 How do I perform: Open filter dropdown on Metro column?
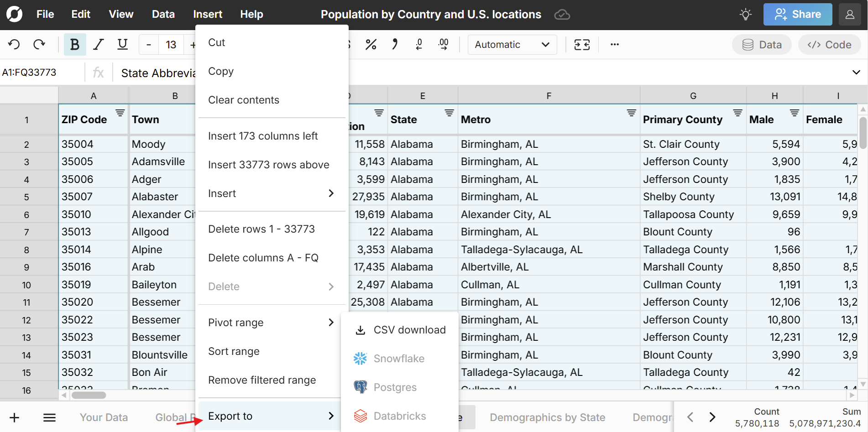631,113
